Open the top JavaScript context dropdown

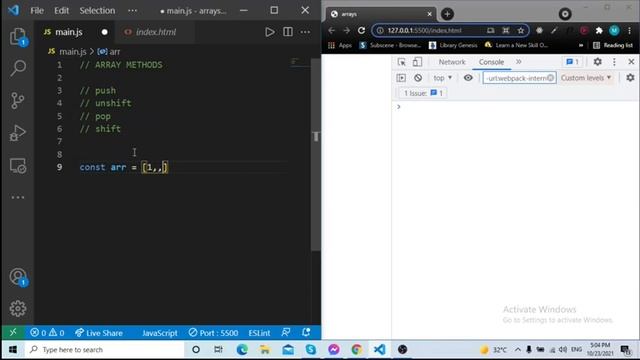[442, 78]
